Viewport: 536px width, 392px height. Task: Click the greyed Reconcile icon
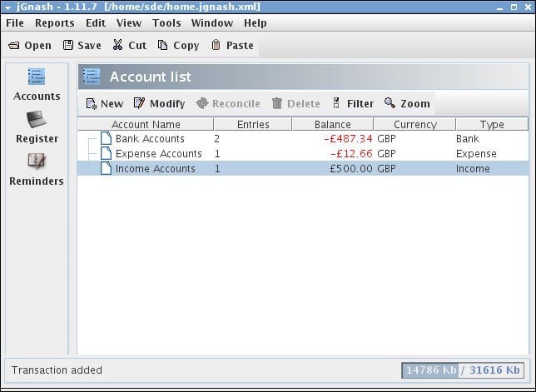click(202, 103)
